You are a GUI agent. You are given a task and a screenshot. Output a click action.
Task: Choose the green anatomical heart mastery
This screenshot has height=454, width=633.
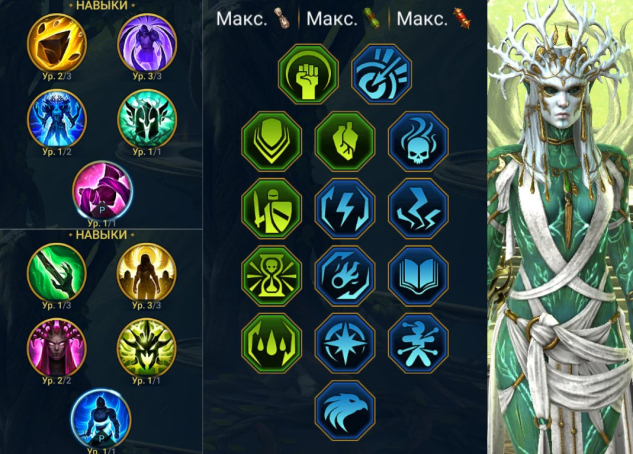[345, 142]
